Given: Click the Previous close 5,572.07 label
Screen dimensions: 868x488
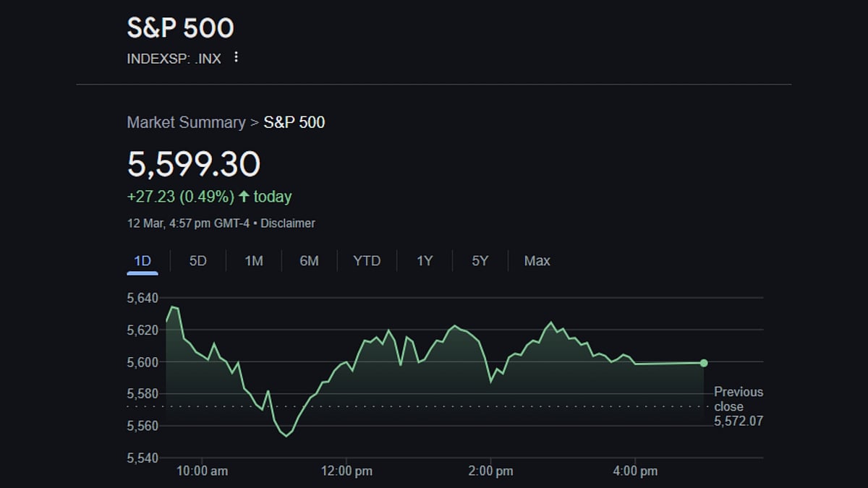Looking at the screenshot, I should [739, 406].
